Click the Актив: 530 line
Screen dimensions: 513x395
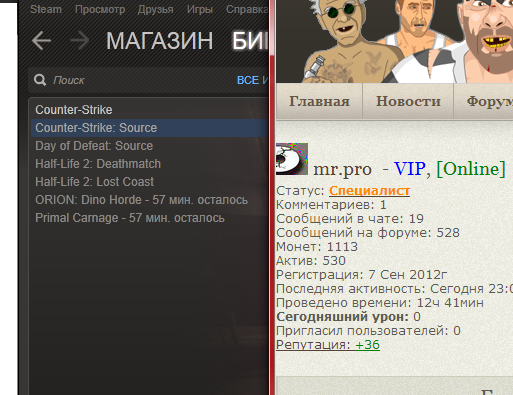point(311,261)
